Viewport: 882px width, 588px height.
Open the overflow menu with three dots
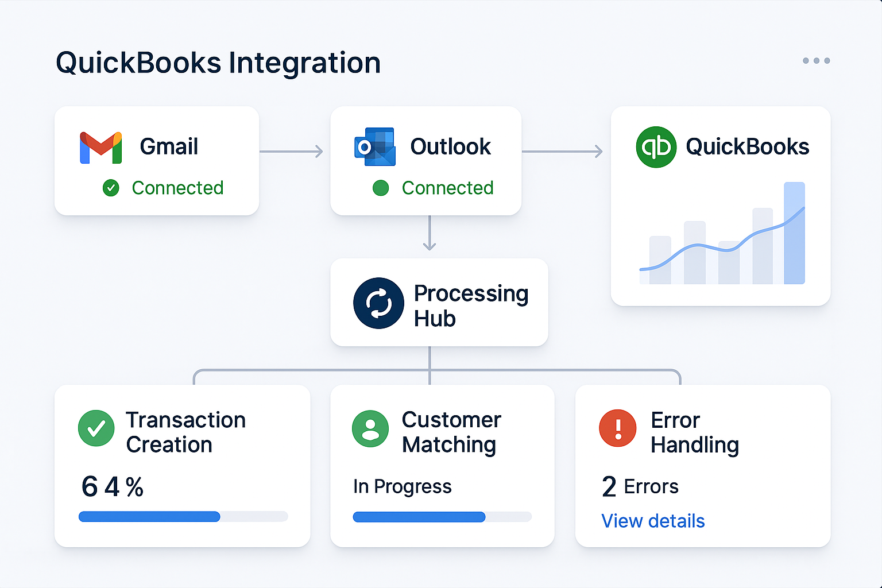pyautogui.click(x=816, y=60)
